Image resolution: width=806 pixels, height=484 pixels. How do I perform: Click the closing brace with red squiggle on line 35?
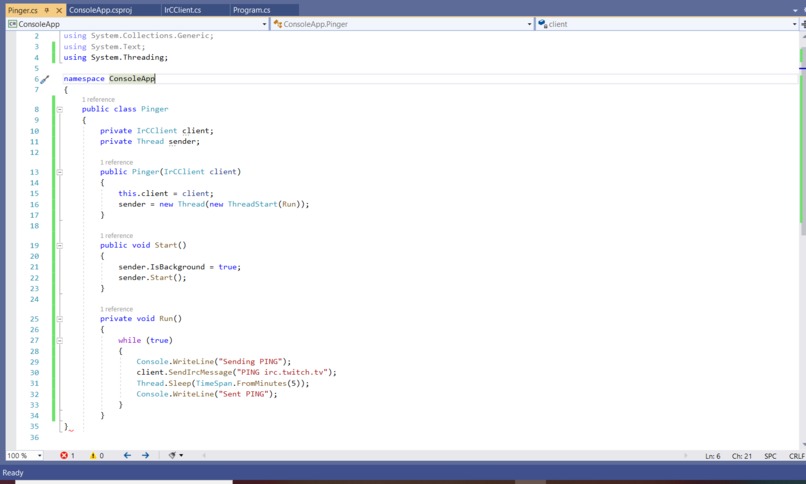point(67,427)
